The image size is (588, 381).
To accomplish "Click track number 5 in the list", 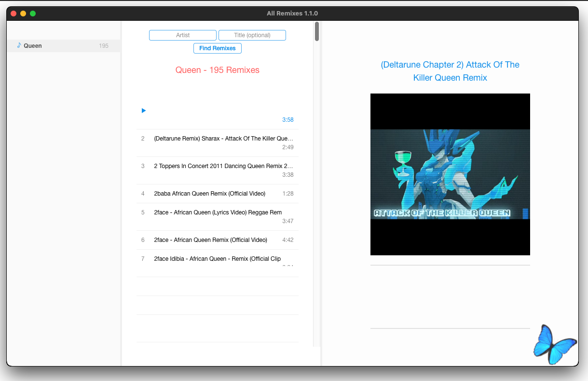I will click(143, 212).
